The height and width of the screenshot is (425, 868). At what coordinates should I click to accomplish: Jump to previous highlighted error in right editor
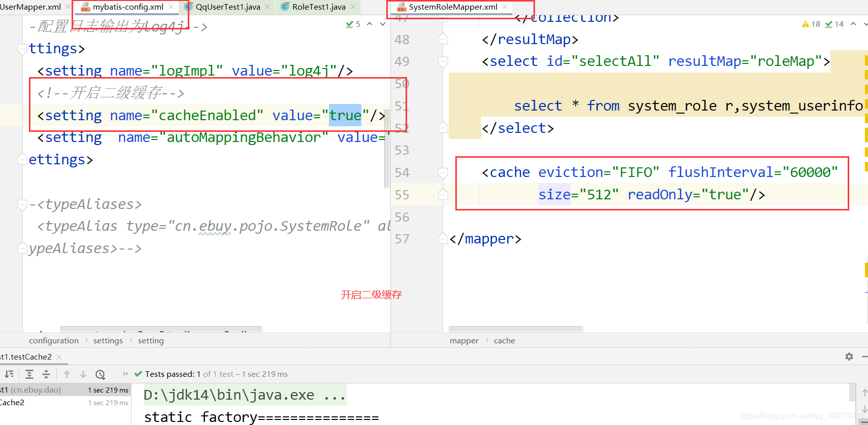tap(853, 24)
